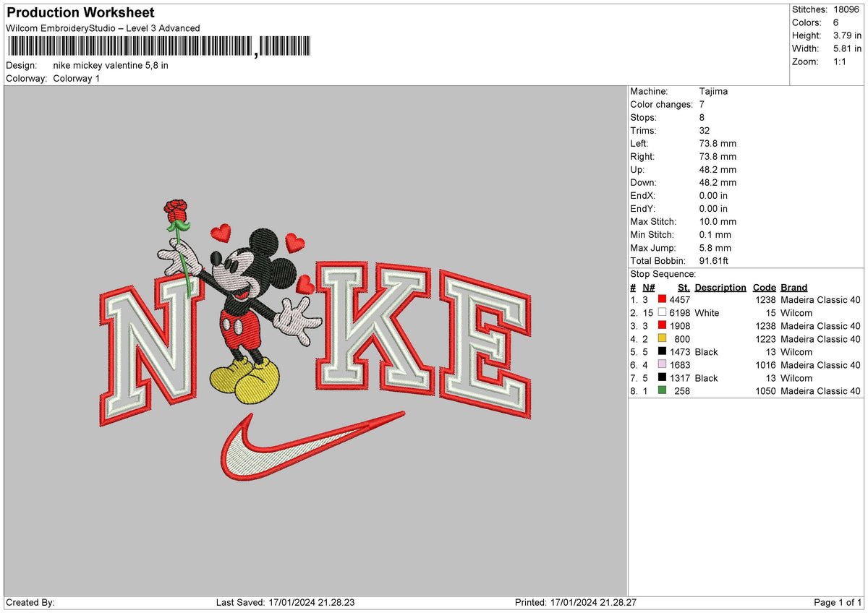Select stitch count 4457 in stop 1

[680, 300]
